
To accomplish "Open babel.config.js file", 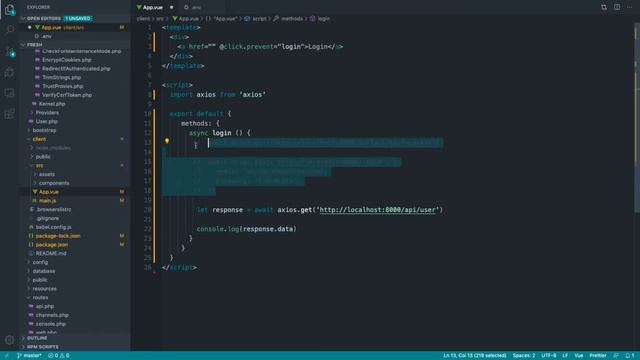I will click(53, 227).
